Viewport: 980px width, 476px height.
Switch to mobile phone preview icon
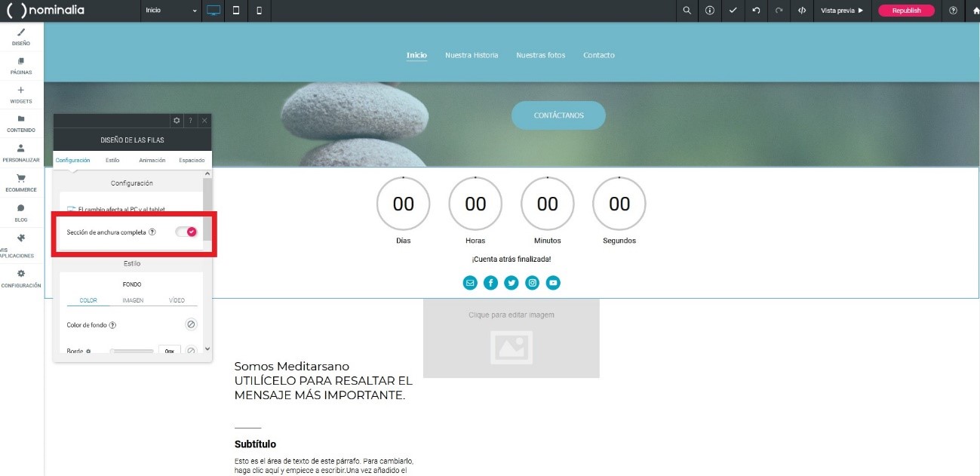(x=259, y=11)
